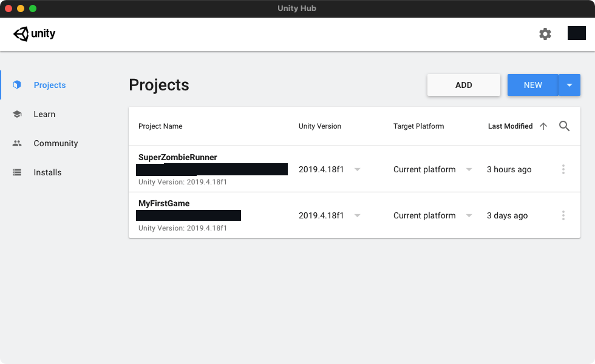This screenshot has width=595, height=364.
Task: Click the Projects page heading
Action: click(x=159, y=85)
